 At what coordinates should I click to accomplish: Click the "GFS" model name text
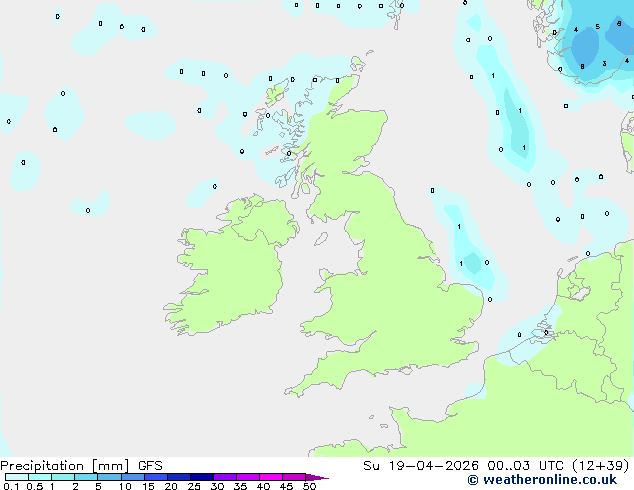[150, 466]
